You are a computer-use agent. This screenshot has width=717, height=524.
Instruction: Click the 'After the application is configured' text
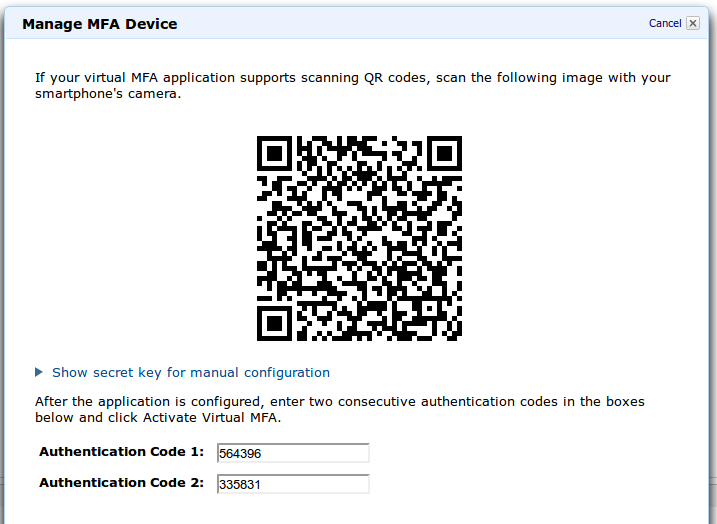click(150, 402)
